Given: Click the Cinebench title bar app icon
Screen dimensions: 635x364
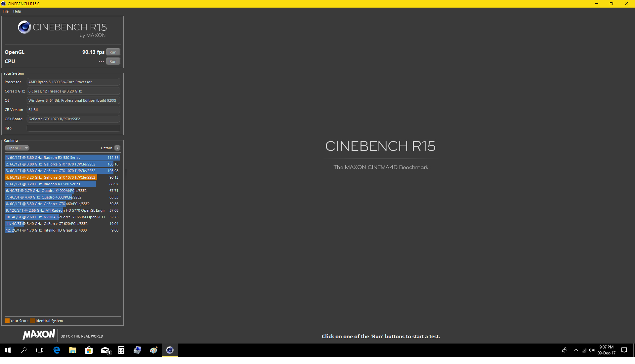Looking at the screenshot, I should [3, 4].
